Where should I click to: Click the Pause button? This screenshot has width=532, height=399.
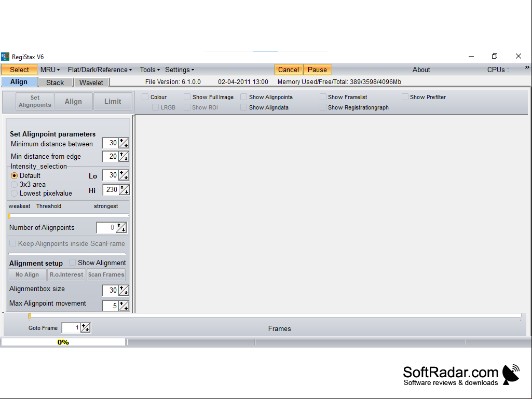(x=317, y=70)
